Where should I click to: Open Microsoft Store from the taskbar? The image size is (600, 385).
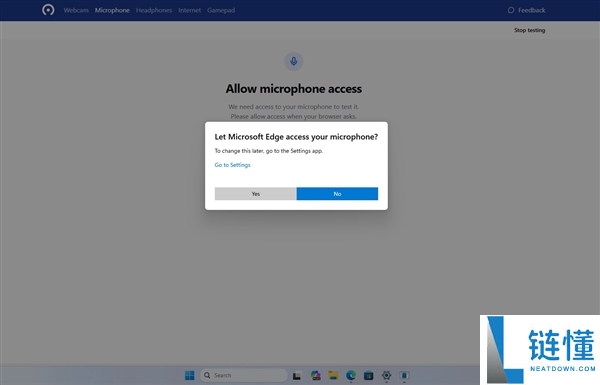(368, 375)
